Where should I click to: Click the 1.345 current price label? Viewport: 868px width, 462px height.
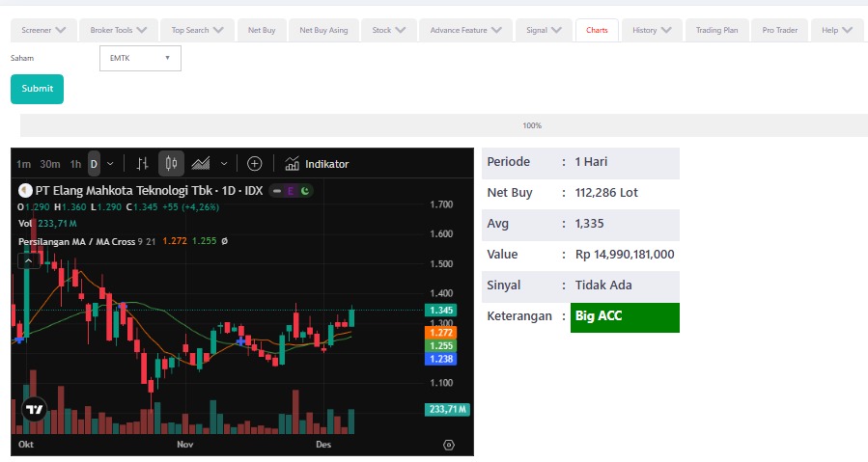coord(441,310)
